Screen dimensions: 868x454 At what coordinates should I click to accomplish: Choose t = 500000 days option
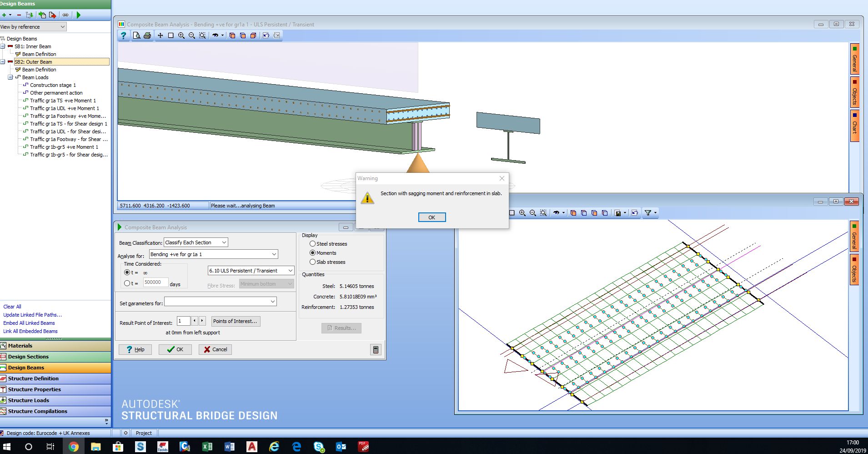tap(127, 283)
